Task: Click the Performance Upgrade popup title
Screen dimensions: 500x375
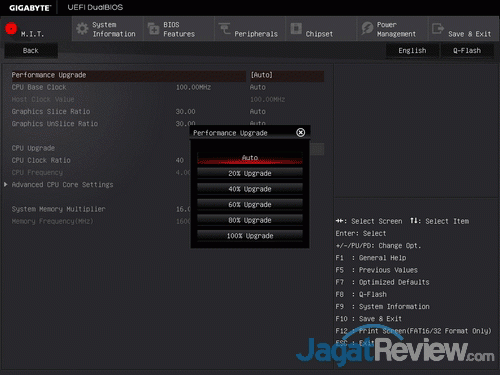Action: (230, 133)
